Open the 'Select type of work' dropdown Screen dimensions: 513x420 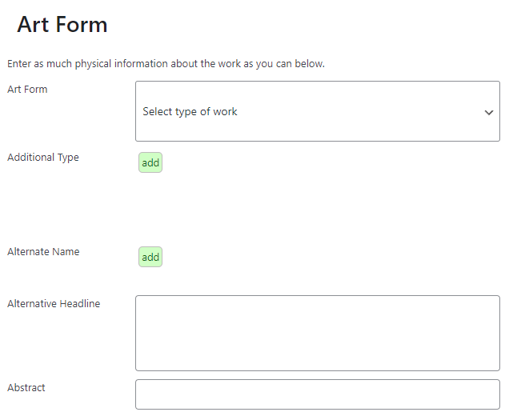point(317,111)
